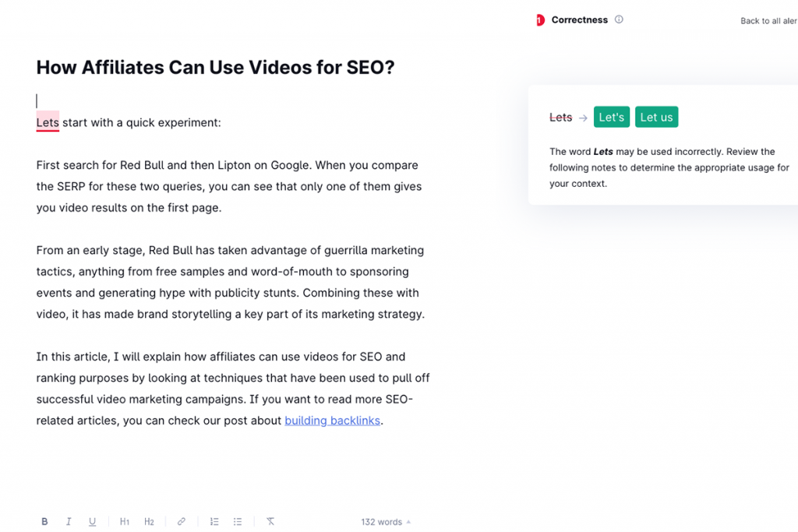Go back to all alerts
The height and width of the screenshot is (532, 798).
[768, 21]
